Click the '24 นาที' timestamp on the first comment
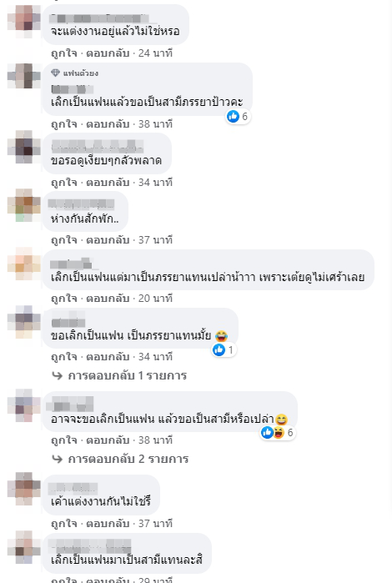 click(x=155, y=53)
